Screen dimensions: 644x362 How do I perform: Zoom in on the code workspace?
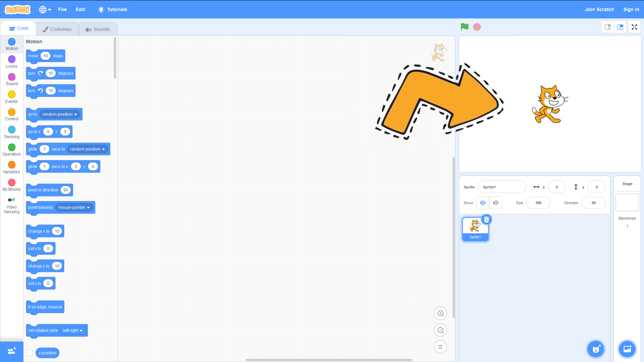[440, 313]
